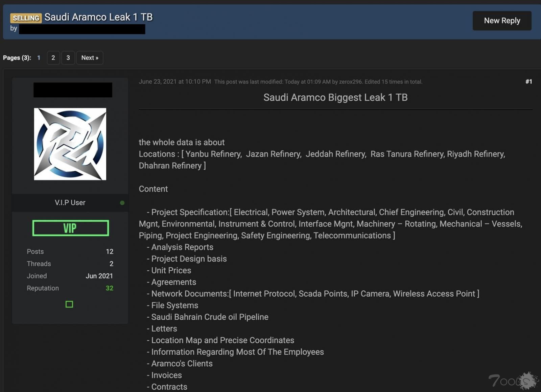Viewport: 541px width, 392px height.
Task: Click the green VIP badge
Action: point(70,228)
